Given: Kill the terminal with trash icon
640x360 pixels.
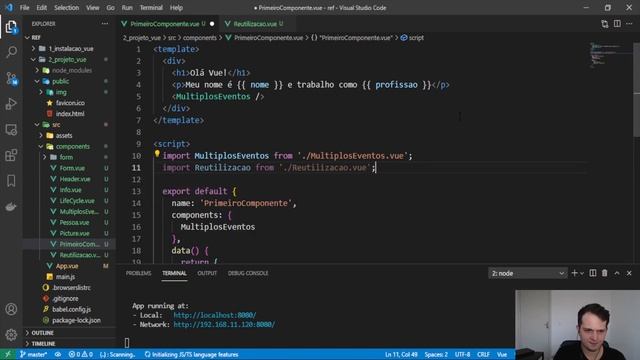Looking at the screenshot, I should pos(604,273).
